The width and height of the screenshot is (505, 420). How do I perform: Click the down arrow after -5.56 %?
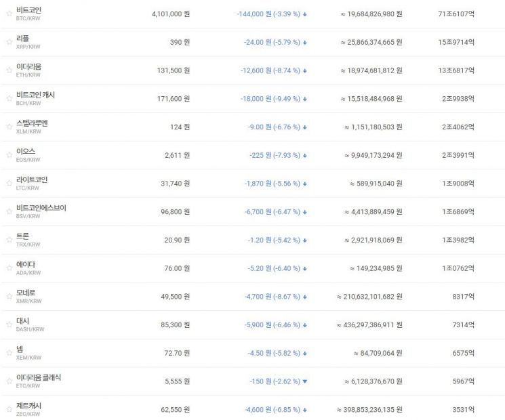pyautogui.click(x=304, y=184)
